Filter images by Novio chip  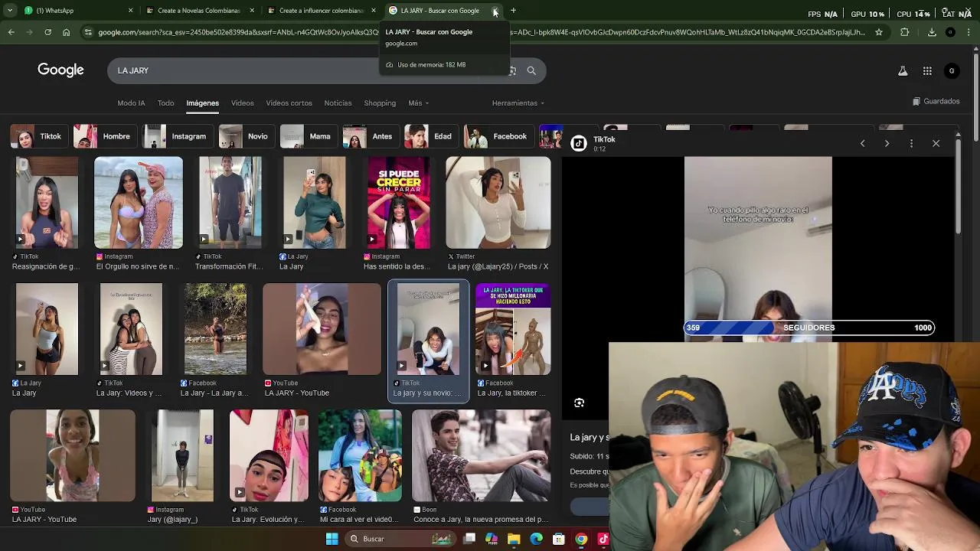[245, 136]
